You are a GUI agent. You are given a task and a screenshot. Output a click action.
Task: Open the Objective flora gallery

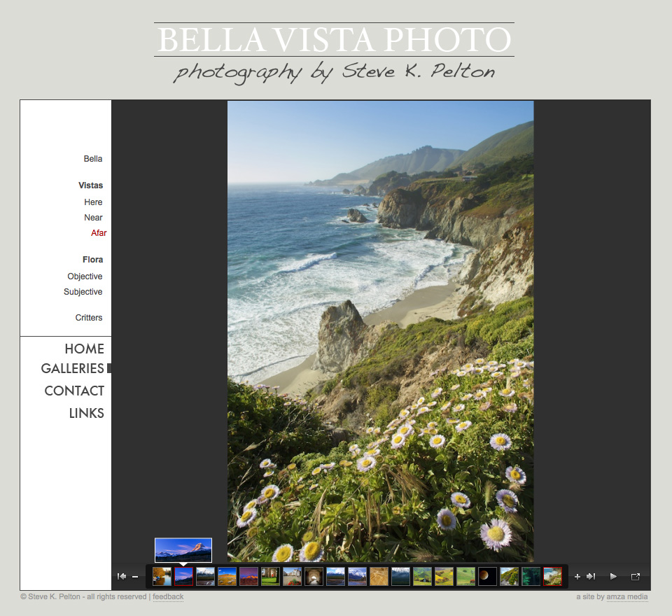pyautogui.click(x=85, y=276)
